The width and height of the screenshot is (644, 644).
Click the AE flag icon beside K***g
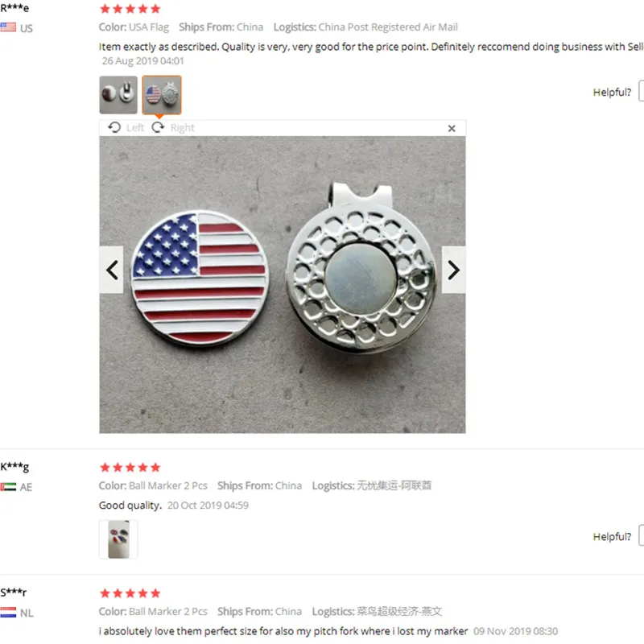8,487
